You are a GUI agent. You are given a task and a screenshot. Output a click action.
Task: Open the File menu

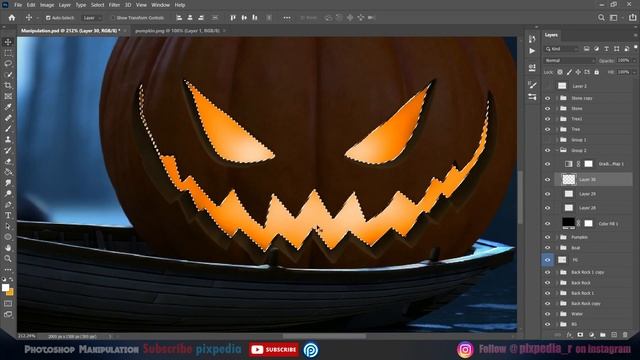(18, 5)
